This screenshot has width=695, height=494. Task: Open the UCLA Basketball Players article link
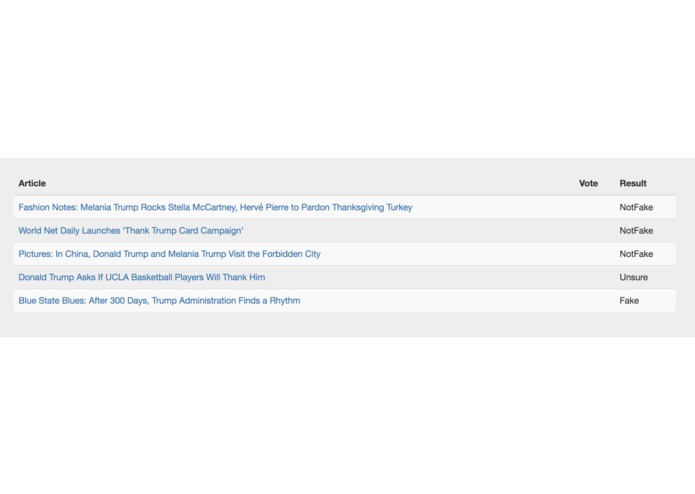(x=142, y=277)
